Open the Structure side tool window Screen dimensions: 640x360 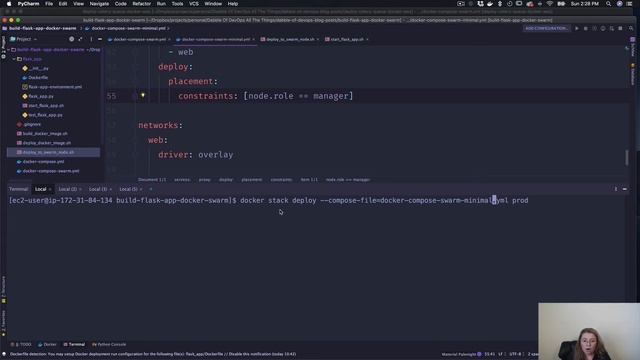[4, 289]
